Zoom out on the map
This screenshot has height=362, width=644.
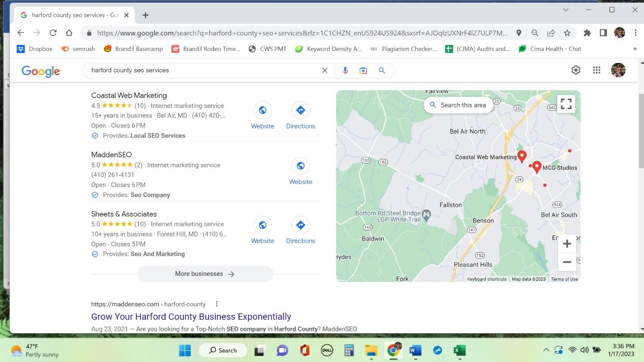coord(567,262)
